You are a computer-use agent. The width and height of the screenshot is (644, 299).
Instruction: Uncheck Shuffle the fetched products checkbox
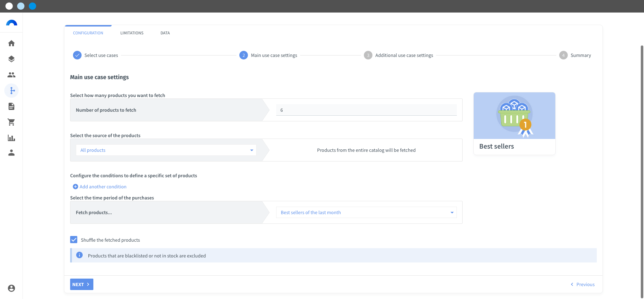coord(74,240)
